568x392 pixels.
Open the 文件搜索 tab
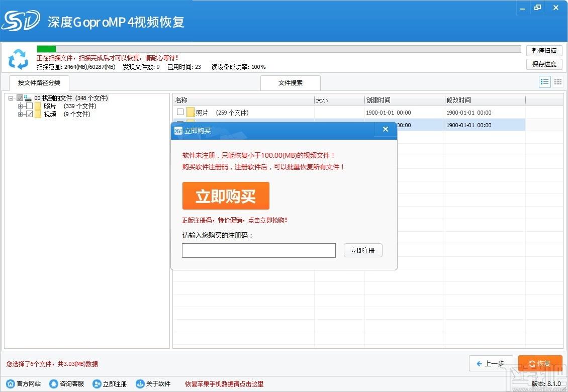pos(291,83)
